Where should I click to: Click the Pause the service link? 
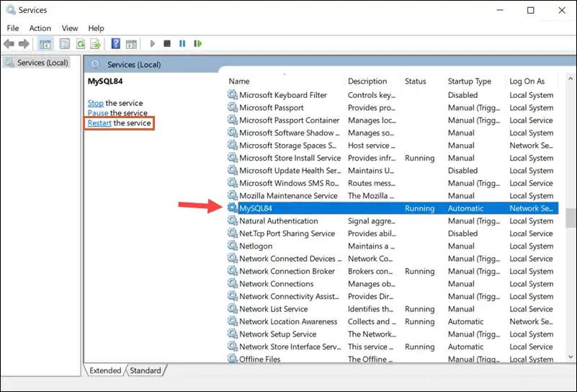[98, 113]
